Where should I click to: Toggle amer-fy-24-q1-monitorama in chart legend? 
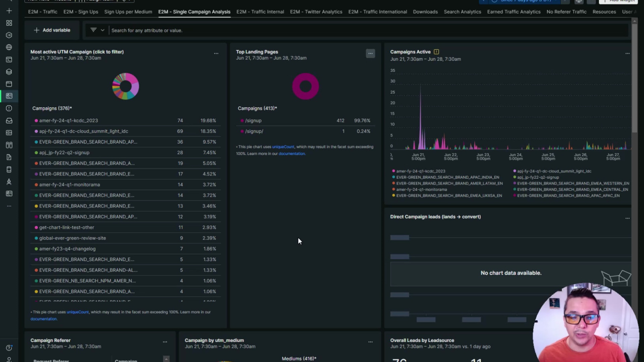419,189
